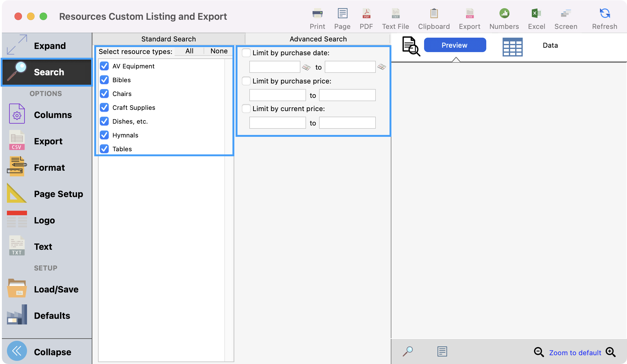Click Zoom to default link
The width and height of the screenshot is (627, 364).
point(575,353)
